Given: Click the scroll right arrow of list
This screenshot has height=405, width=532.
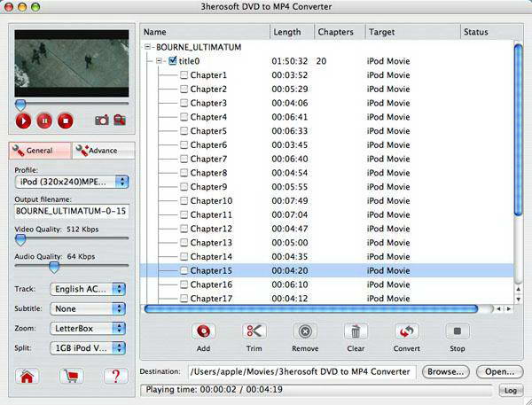Looking at the screenshot, I should click(509, 308).
